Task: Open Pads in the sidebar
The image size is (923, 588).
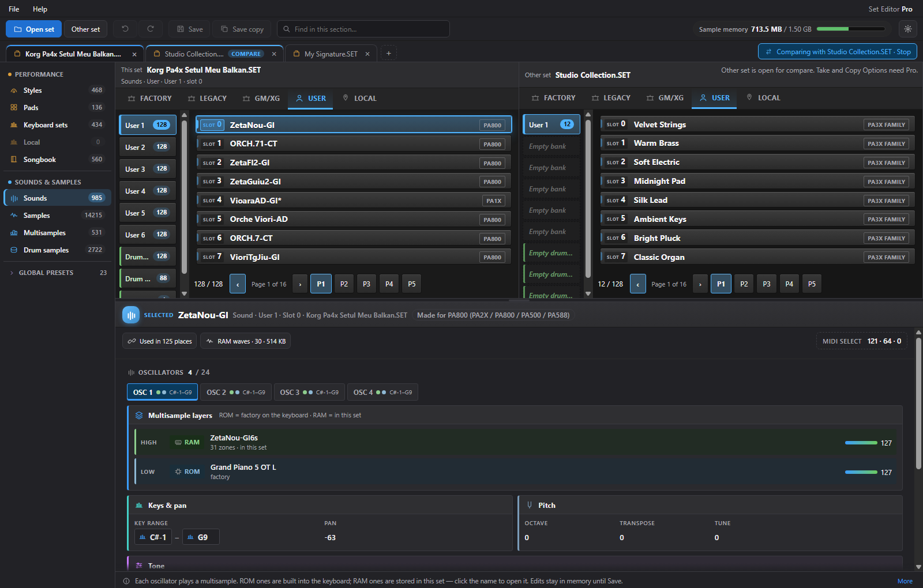Action: click(x=57, y=108)
